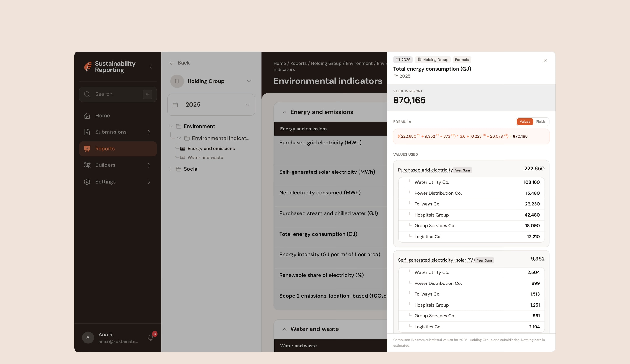The height and width of the screenshot is (364, 630).
Task: Click the Energy and emissions table icon
Action: click(x=182, y=149)
